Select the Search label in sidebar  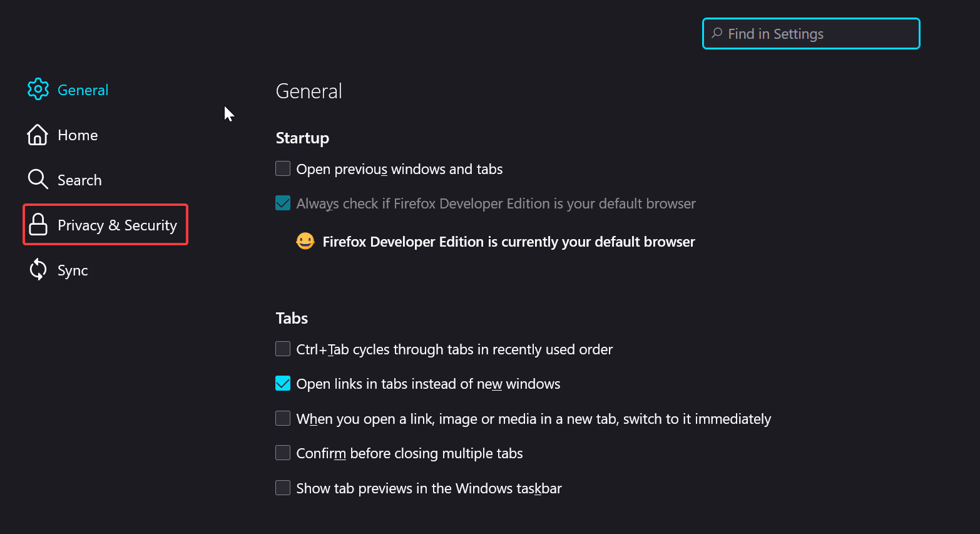(x=79, y=180)
